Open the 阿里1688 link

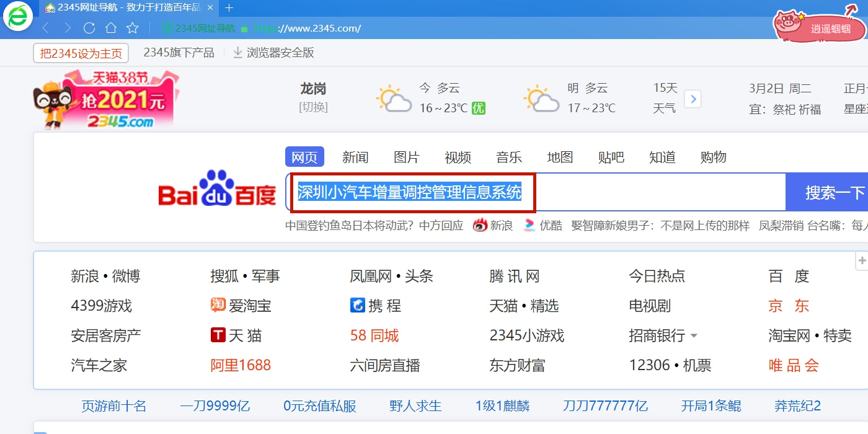pyautogui.click(x=241, y=366)
